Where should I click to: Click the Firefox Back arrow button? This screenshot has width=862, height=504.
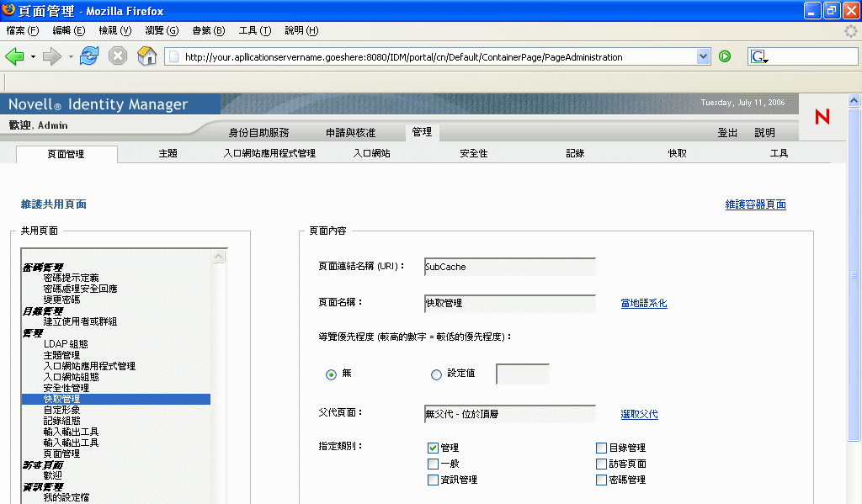point(14,56)
